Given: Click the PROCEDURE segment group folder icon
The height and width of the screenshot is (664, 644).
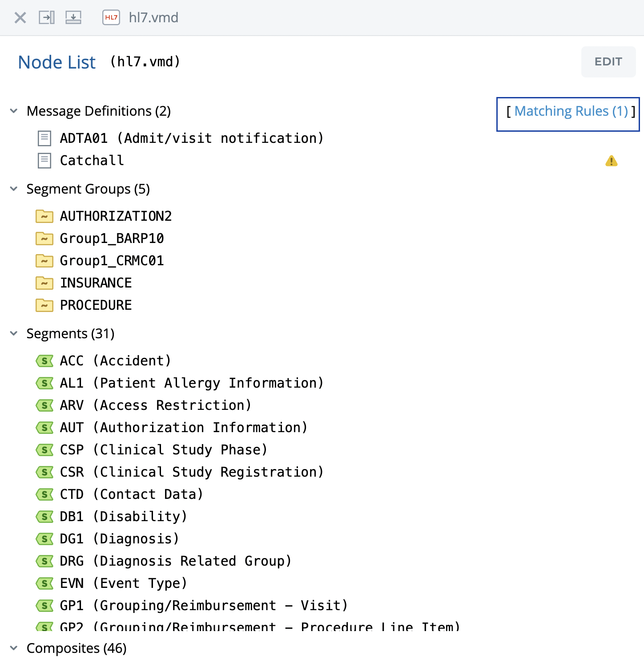Looking at the screenshot, I should coord(44,305).
